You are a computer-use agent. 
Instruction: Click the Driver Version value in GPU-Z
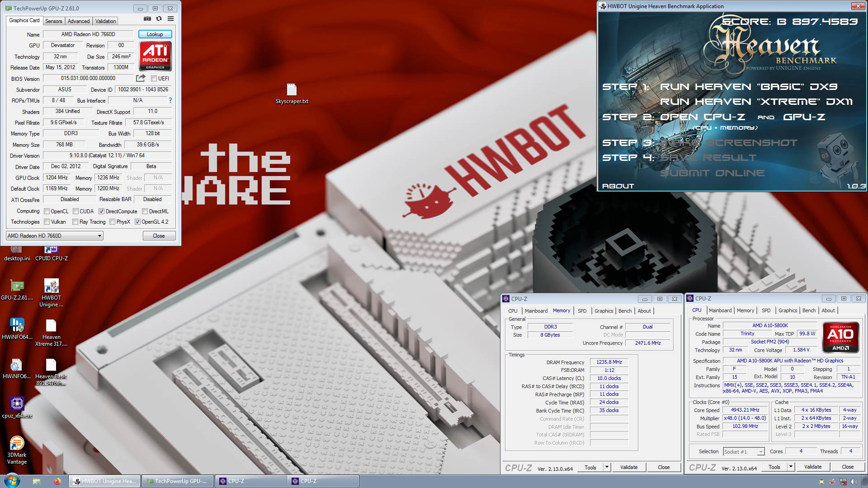(107, 155)
